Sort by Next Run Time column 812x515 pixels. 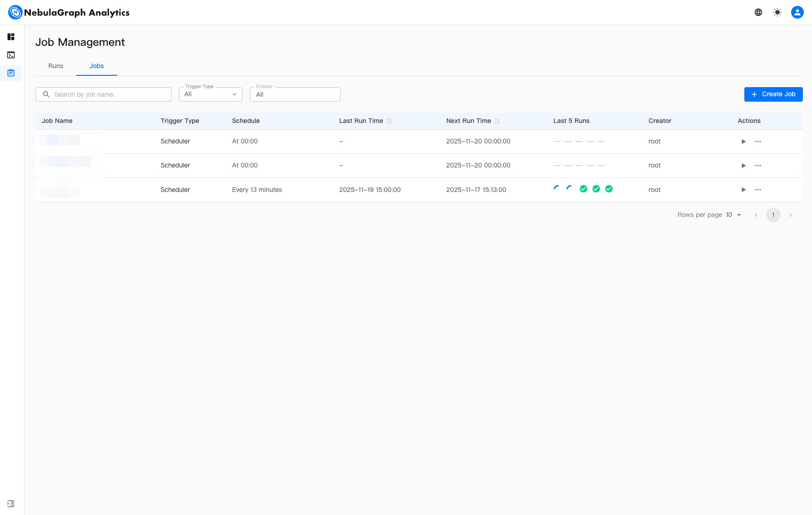497,121
